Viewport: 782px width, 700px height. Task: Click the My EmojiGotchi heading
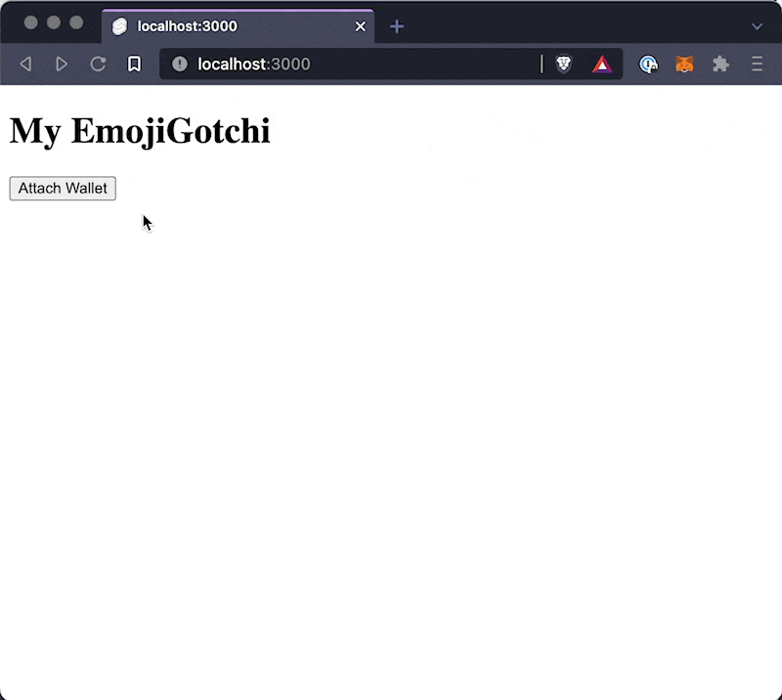[x=139, y=131]
